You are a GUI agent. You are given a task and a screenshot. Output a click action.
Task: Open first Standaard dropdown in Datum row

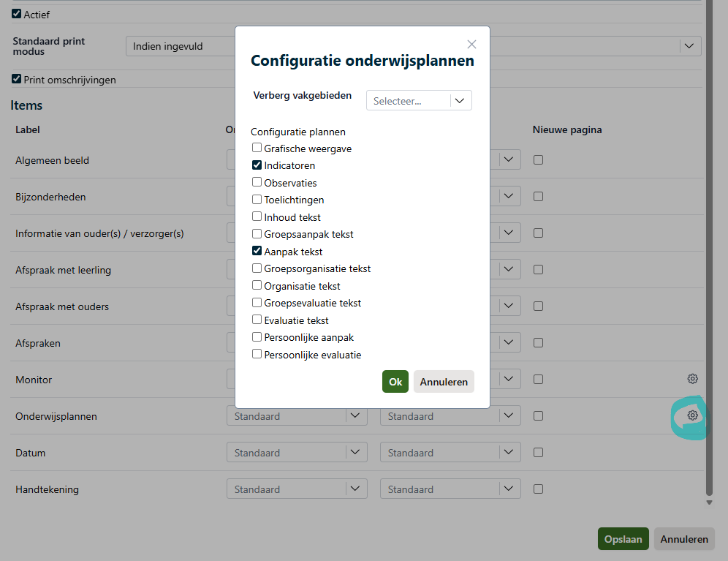296,453
